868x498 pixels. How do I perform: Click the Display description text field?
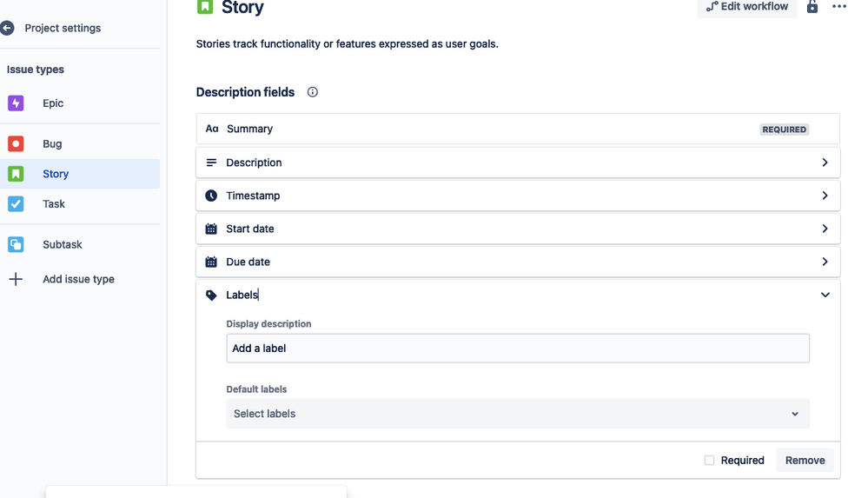pos(518,349)
